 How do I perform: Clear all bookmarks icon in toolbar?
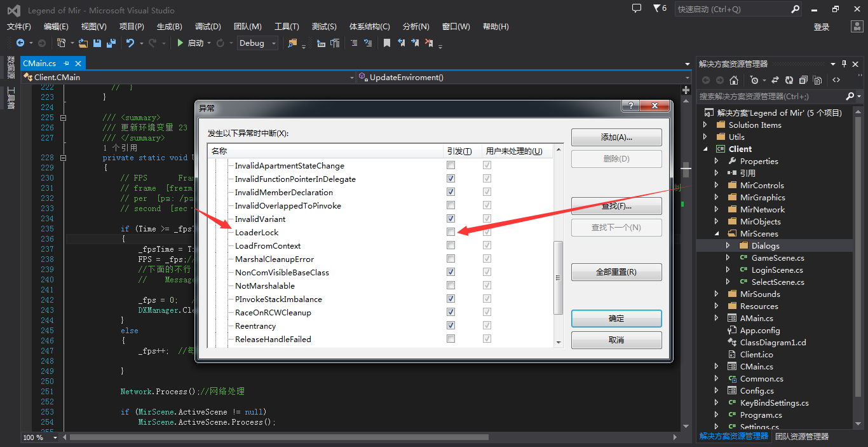(429, 43)
